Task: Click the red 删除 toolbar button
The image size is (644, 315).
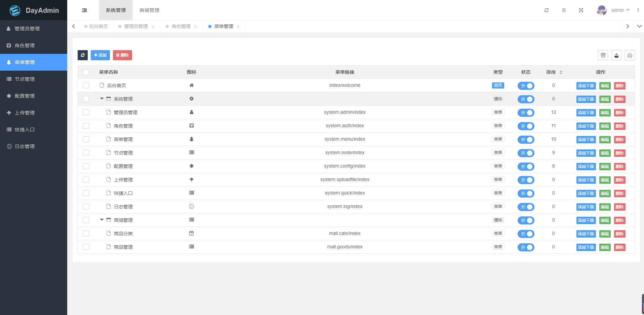Action: coord(122,55)
